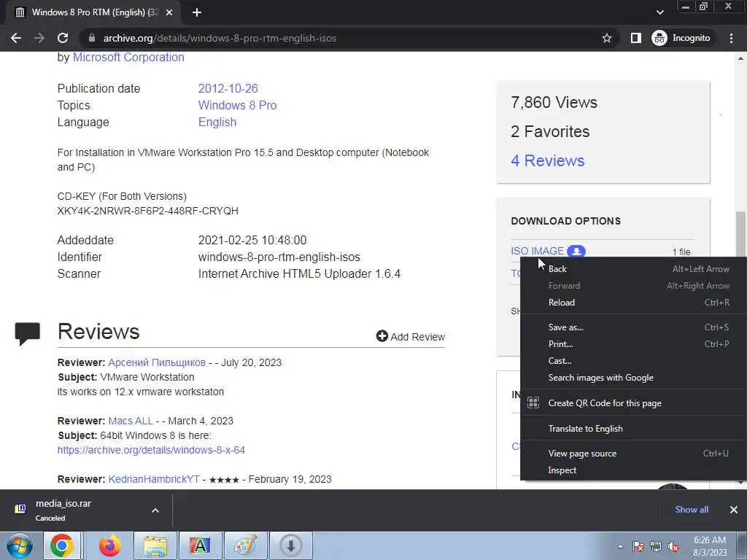The height and width of the screenshot is (560, 747).
Task: Select View page source
Action: (x=634, y=454)
